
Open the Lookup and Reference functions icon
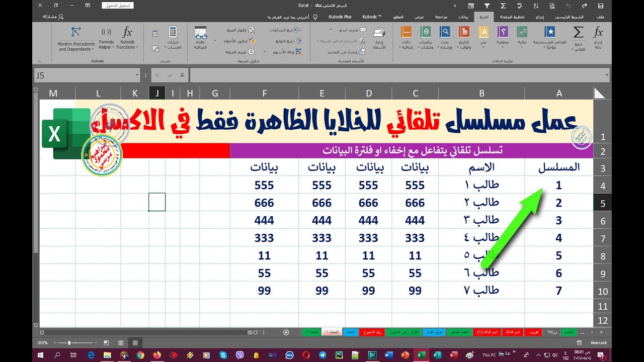tap(445, 33)
